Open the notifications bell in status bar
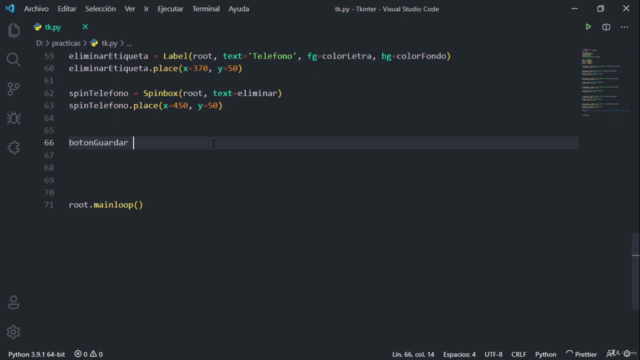 [x=627, y=354]
